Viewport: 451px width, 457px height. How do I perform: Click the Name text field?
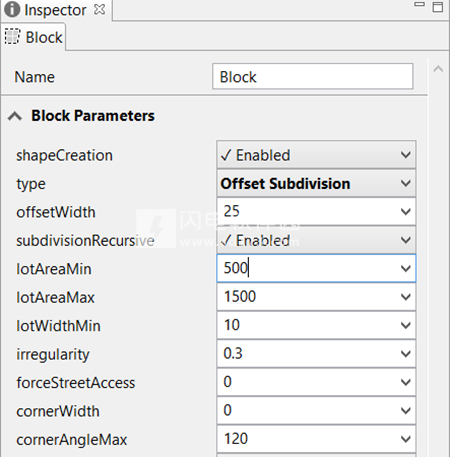click(x=313, y=77)
